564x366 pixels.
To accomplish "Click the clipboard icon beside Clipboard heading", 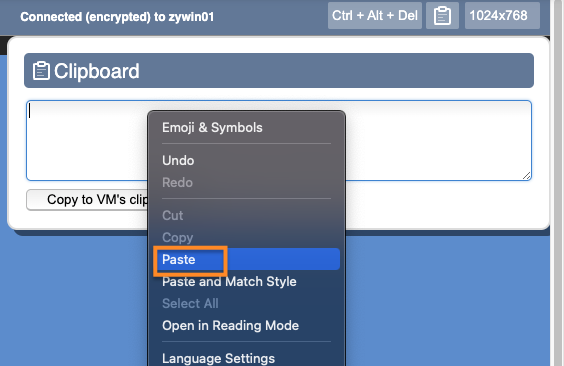I will point(41,70).
